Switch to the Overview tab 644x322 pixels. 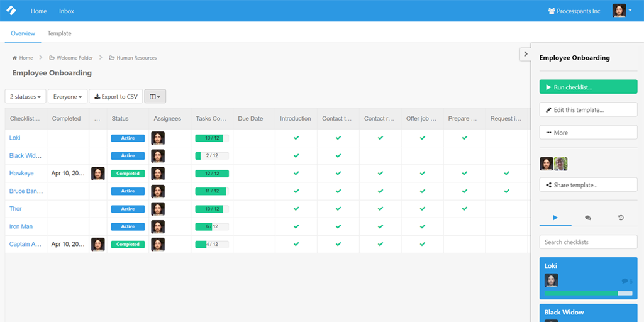(x=23, y=33)
